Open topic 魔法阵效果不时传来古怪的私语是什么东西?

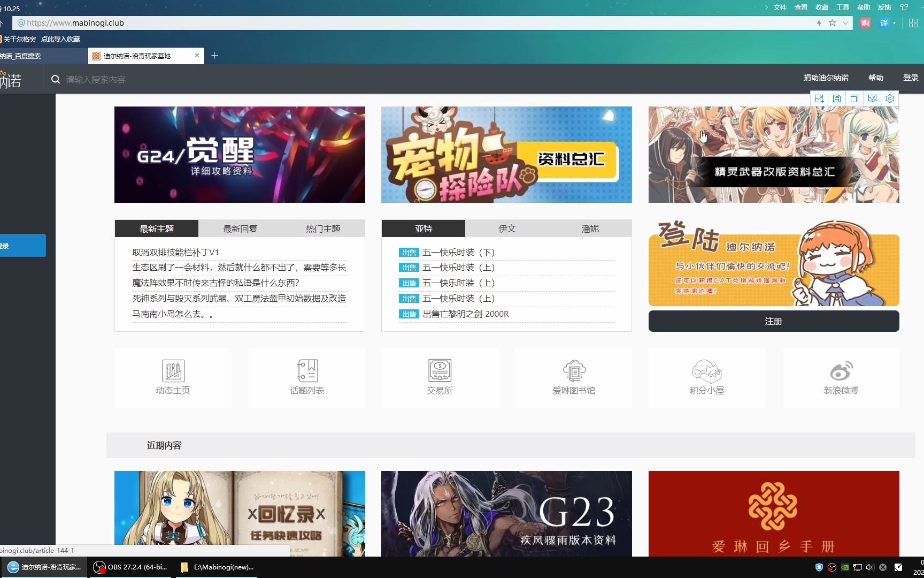coord(215,283)
